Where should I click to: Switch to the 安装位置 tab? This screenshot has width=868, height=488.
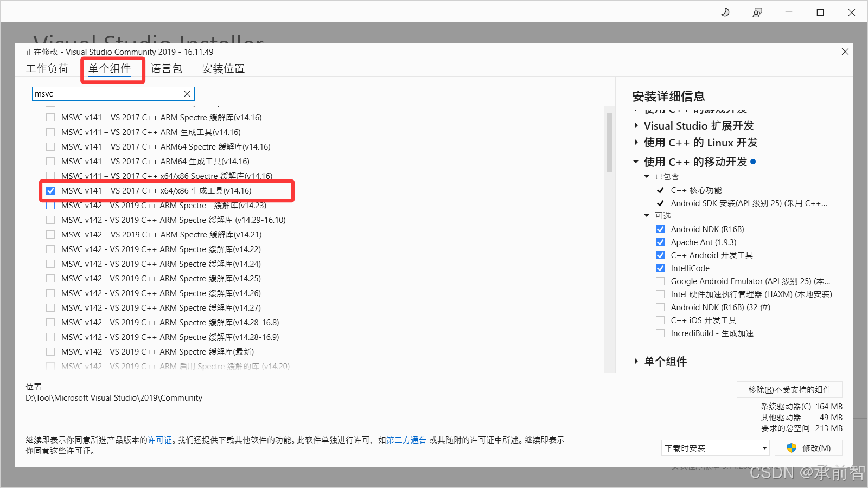tap(224, 68)
